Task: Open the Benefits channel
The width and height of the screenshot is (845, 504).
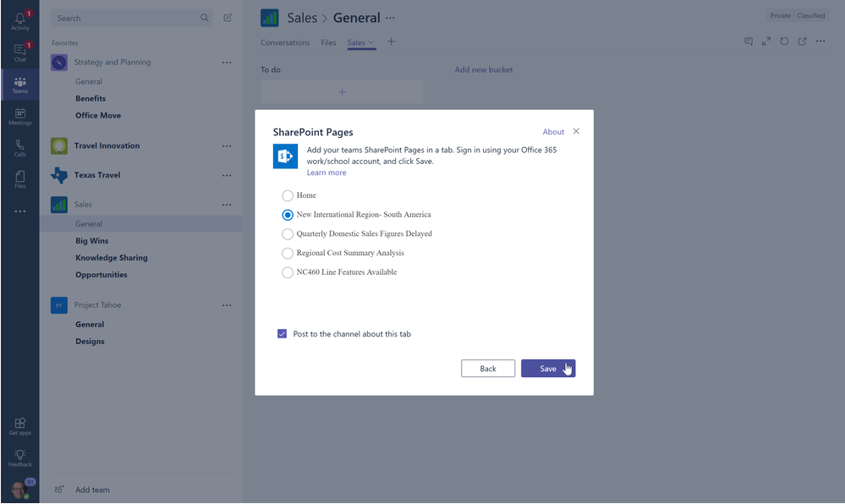Action: click(x=91, y=99)
